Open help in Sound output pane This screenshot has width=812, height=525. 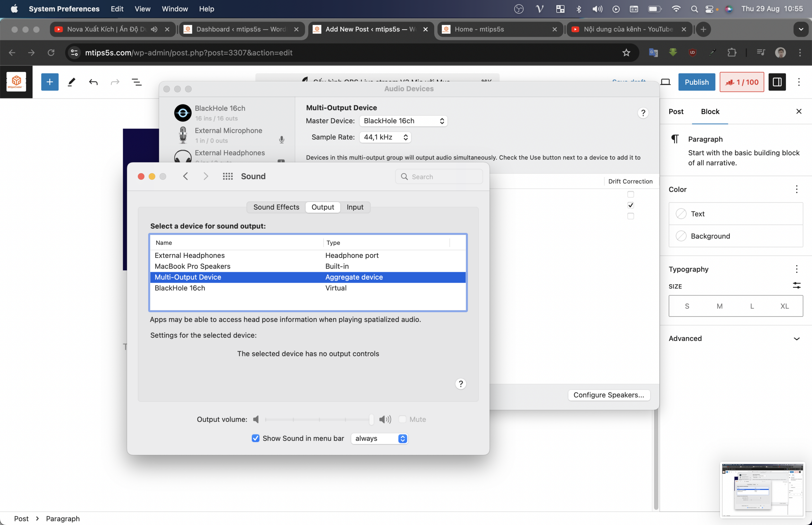pyautogui.click(x=461, y=384)
